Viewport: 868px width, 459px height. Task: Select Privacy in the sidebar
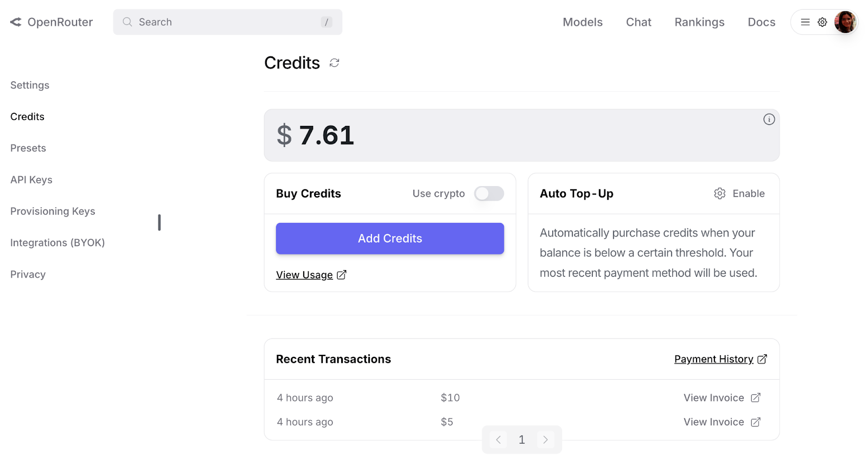28,275
